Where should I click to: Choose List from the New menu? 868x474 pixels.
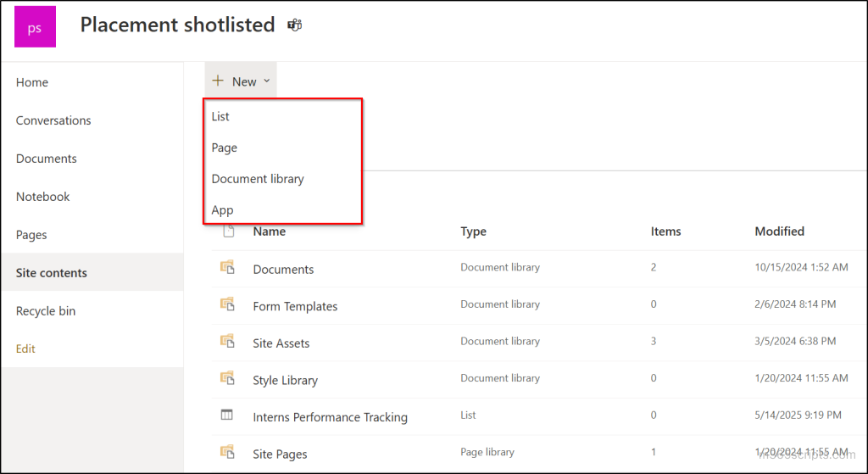[x=220, y=116]
